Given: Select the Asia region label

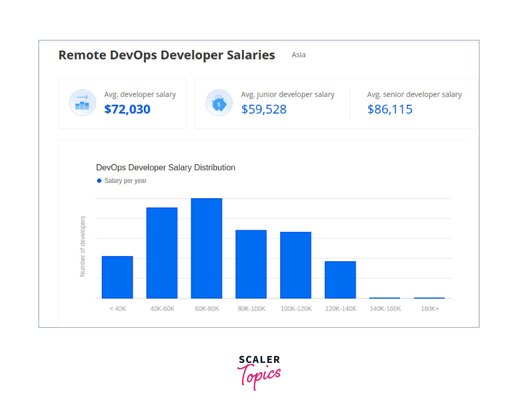Looking at the screenshot, I should [298, 55].
